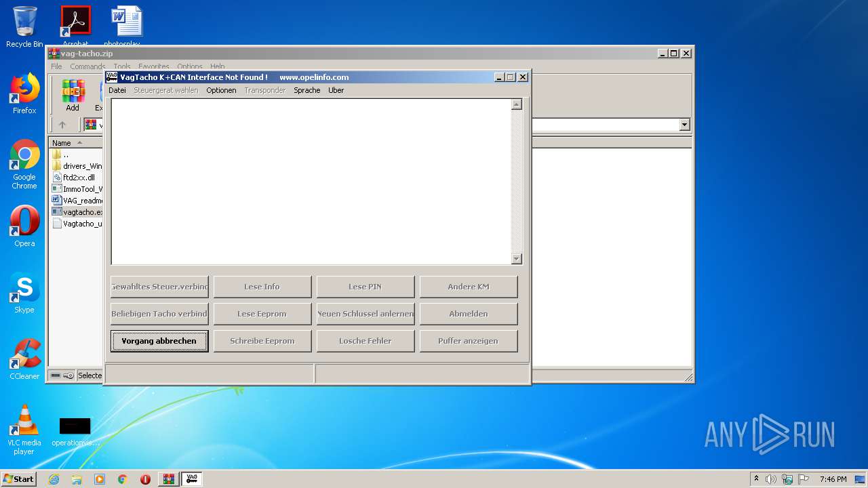The width and height of the screenshot is (868, 488).
Task: Click the Losche Fehler button
Action: click(x=366, y=341)
